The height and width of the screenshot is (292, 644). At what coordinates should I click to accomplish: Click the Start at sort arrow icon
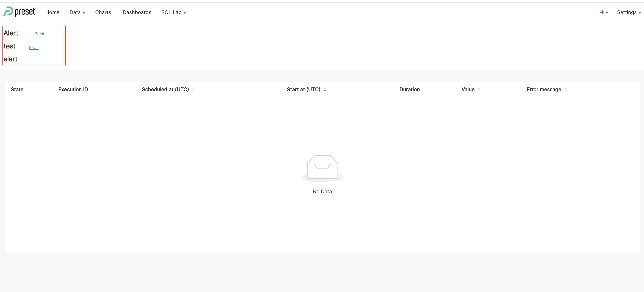click(x=325, y=90)
